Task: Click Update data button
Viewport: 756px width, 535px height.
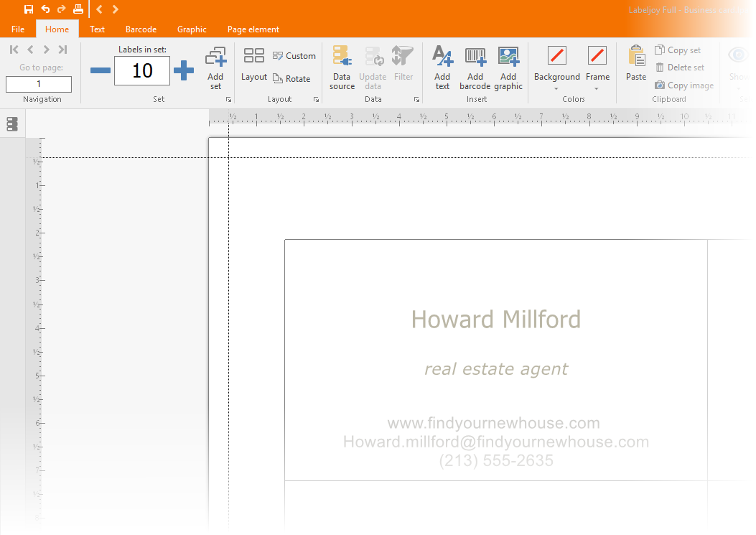Action: point(373,68)
